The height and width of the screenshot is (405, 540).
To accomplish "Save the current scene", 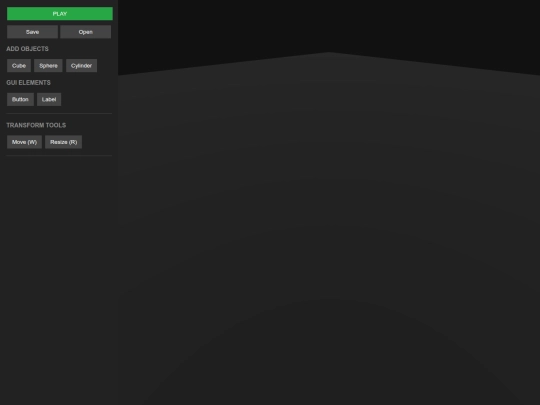I will point(32,32).
